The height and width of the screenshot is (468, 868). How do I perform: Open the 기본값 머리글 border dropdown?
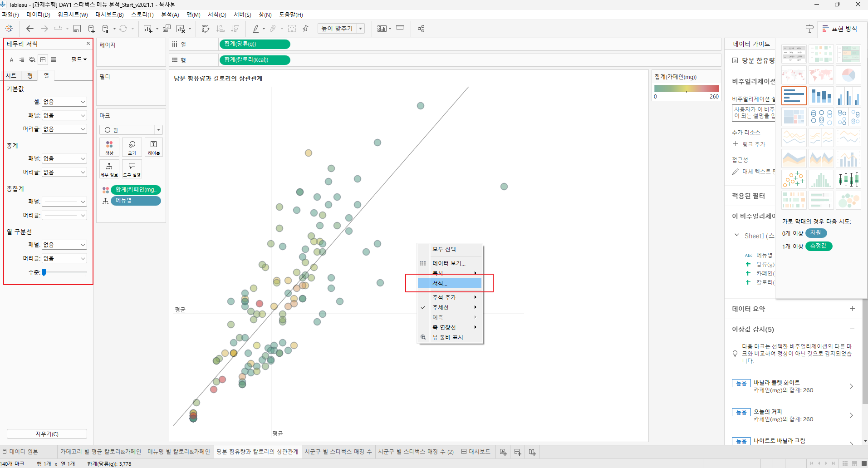point(64,129)
